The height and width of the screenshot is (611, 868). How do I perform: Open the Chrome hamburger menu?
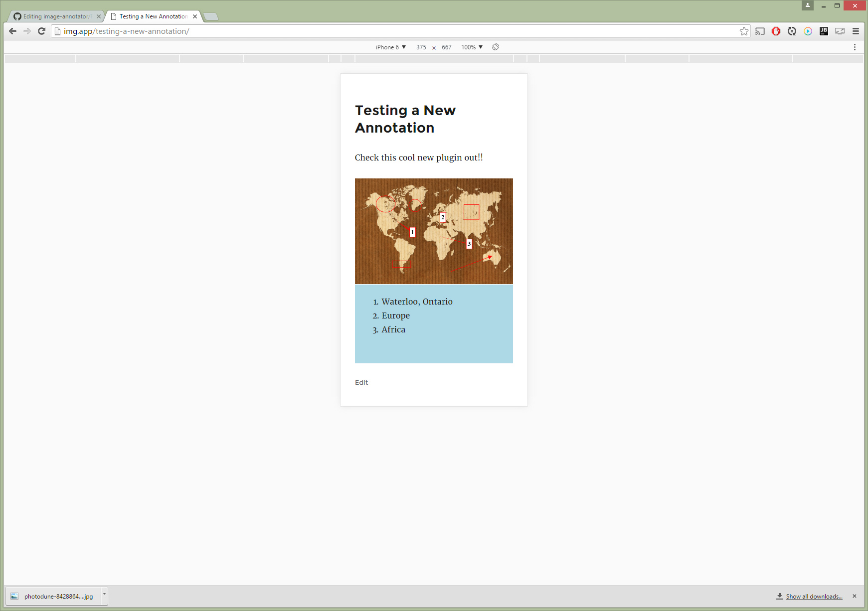[856, 31]
